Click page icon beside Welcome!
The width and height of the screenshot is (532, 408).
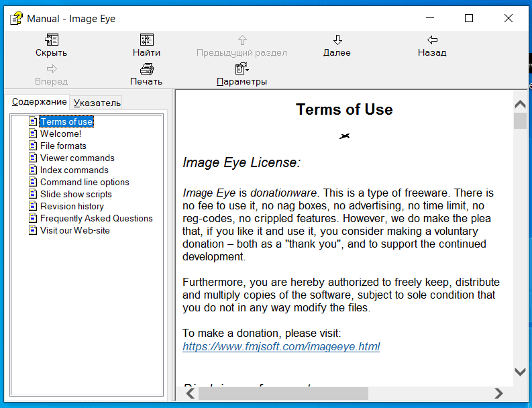coord(33,134)
